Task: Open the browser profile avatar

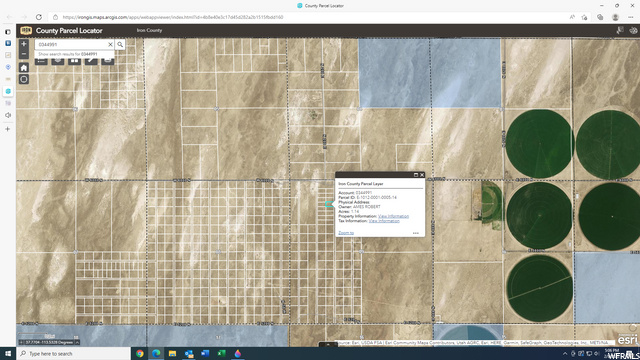Action: coord(615,17)
